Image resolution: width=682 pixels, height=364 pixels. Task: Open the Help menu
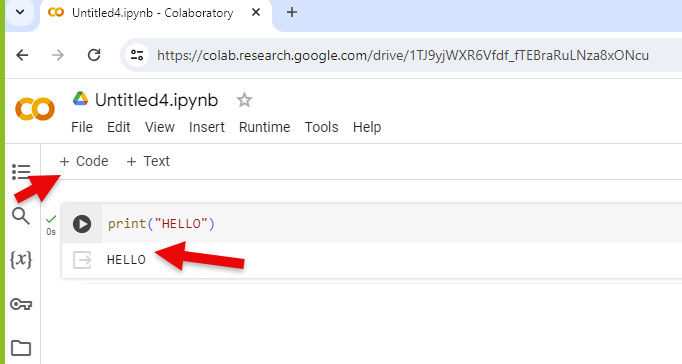point(367,127)
